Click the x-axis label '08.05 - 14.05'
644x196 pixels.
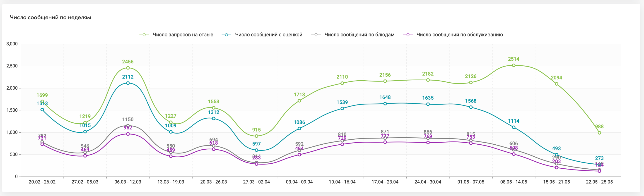click(514, 182)
